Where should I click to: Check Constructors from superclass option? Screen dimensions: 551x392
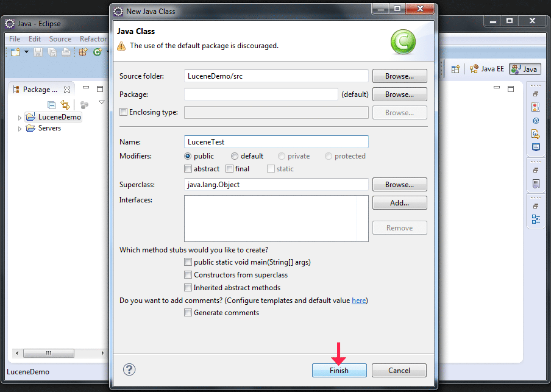[188, 274]
